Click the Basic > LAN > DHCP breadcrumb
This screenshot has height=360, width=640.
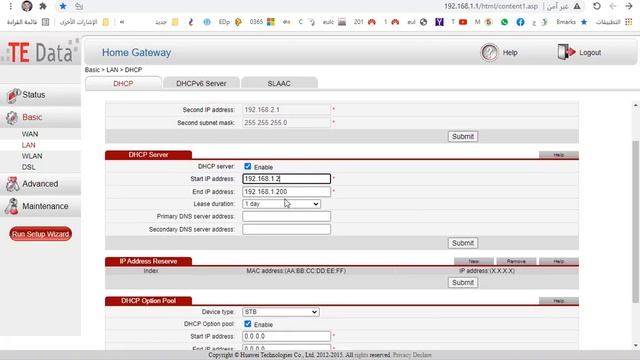tap(113, 70)
